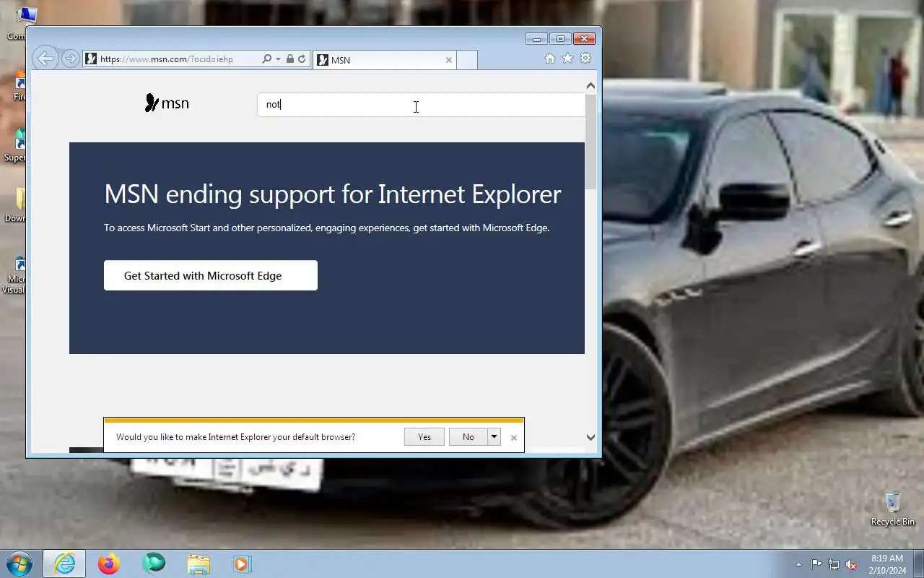The width and height of the screenshot is (924, 578).
Task: Open a new blank tab
Action: point(467,60)
